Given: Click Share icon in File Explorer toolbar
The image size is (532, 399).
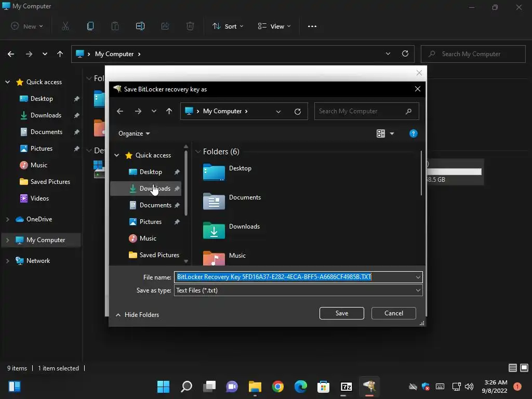Looking at the screenshot, I should tap(165, 26).
